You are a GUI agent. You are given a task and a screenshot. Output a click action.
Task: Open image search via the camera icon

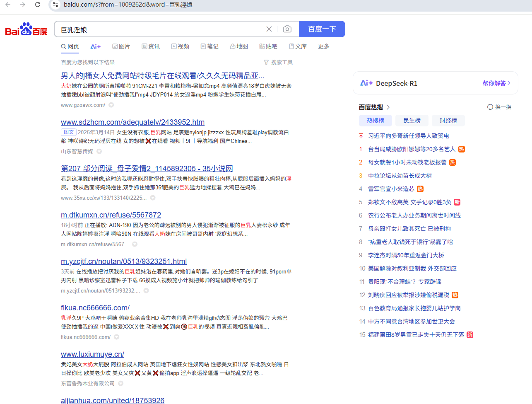point(287,29)
